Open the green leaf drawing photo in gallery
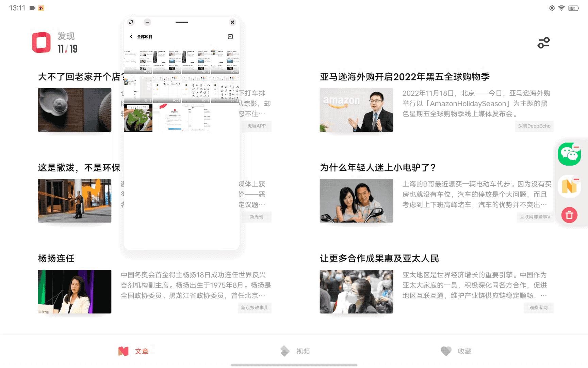This screenshot has width=588, height=368. (138, 118)
